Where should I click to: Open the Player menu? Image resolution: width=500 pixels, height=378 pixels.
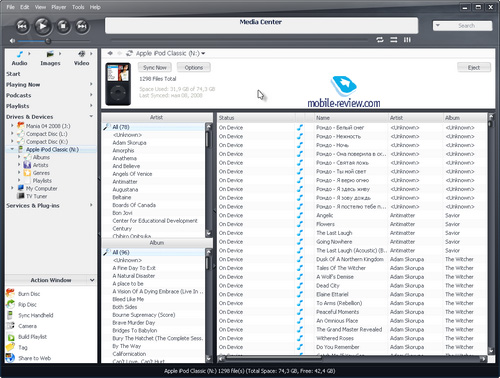click(59, 7)
